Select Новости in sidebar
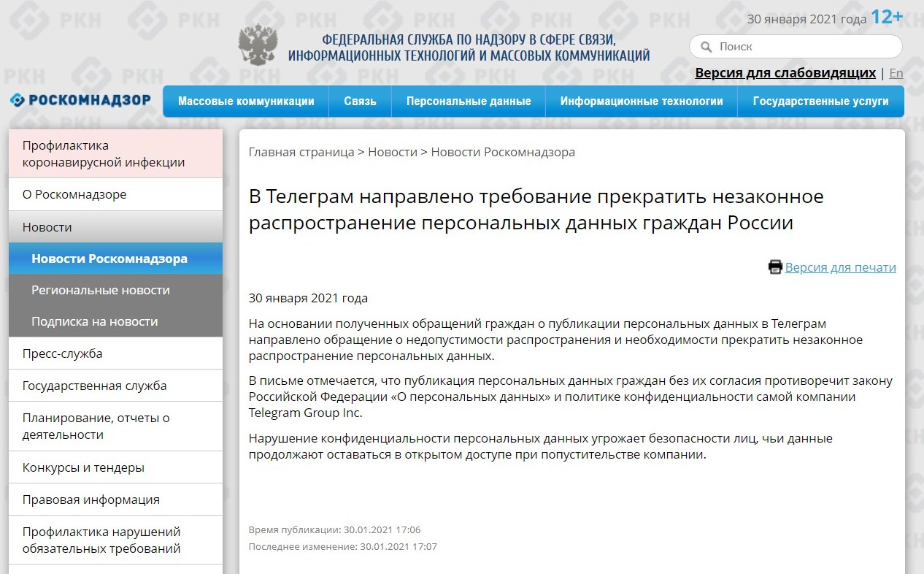 click(115, 227)
